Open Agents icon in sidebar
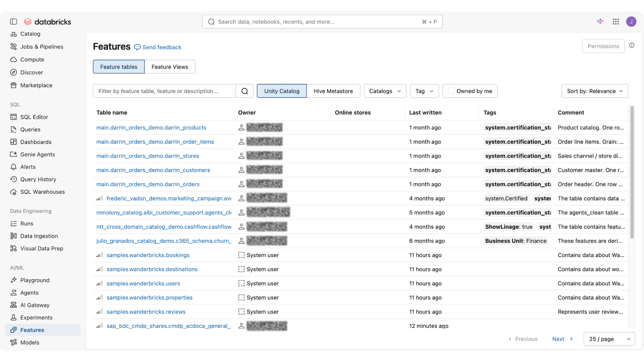 click(x=13, y=293)
